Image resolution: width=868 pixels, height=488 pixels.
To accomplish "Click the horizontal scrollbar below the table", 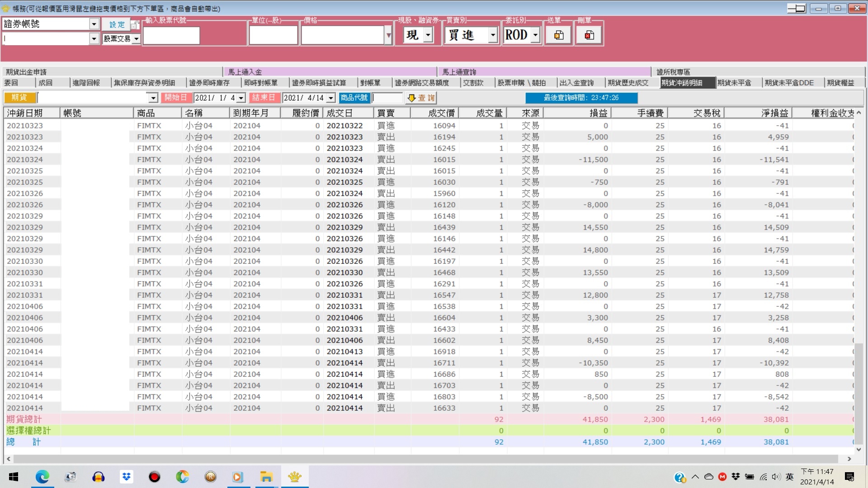I will point(425,459).
